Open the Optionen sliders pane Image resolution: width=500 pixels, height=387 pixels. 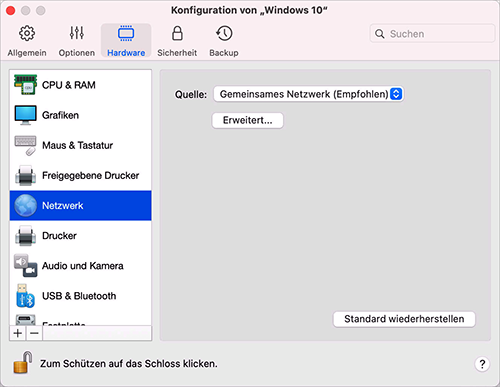coord(77,40)
